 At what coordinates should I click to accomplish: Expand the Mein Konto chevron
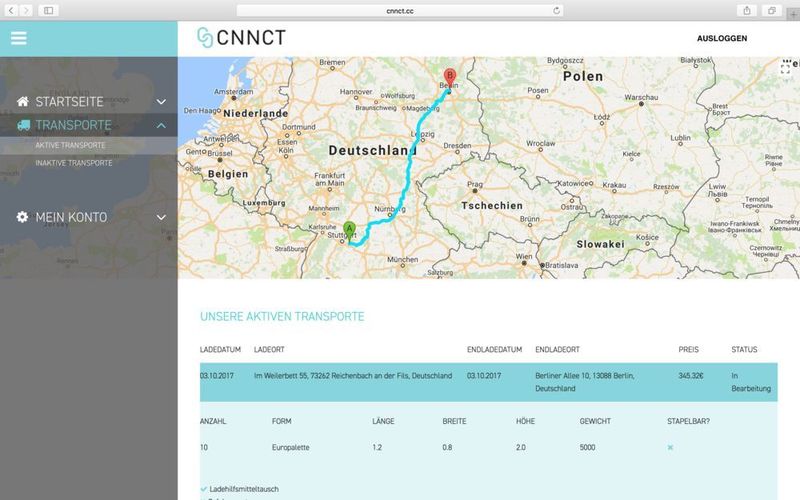(161, 217)
